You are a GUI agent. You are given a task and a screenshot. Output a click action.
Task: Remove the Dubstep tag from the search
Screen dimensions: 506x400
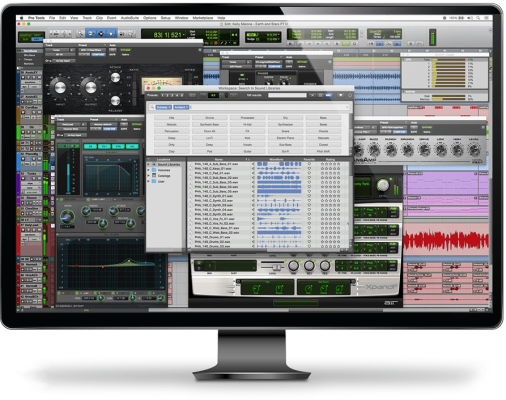coord(169,107)
